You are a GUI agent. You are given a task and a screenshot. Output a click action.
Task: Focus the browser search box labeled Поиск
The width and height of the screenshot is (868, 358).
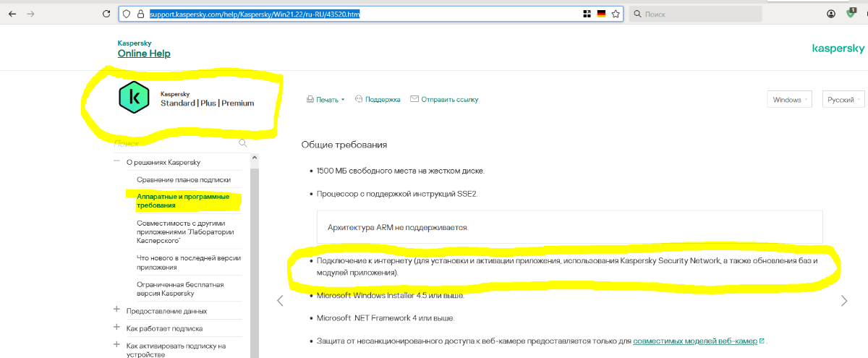tap(696, 13)
